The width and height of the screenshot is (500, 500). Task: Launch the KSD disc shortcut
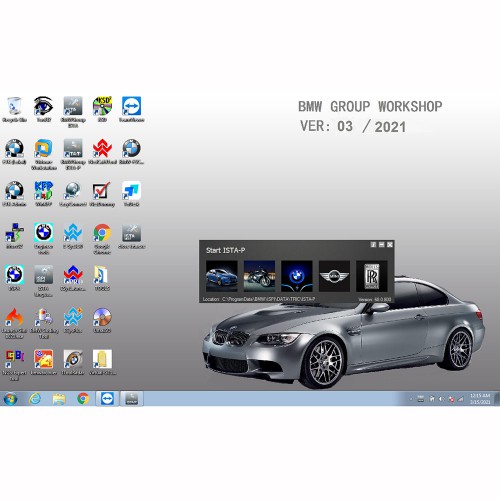point(102,109)
